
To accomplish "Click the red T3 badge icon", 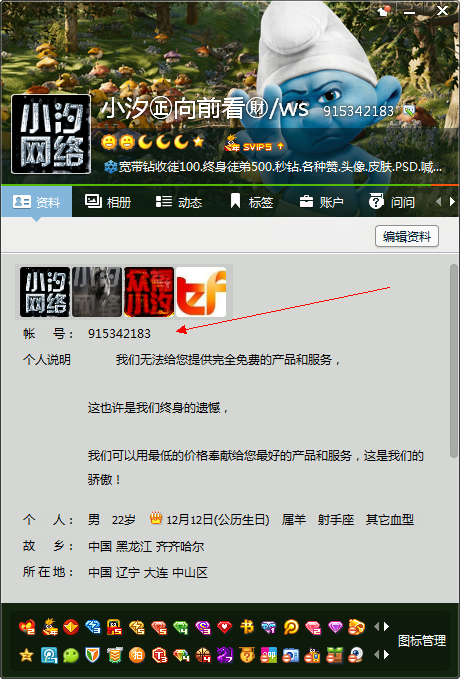I will (x=159, y=655).
